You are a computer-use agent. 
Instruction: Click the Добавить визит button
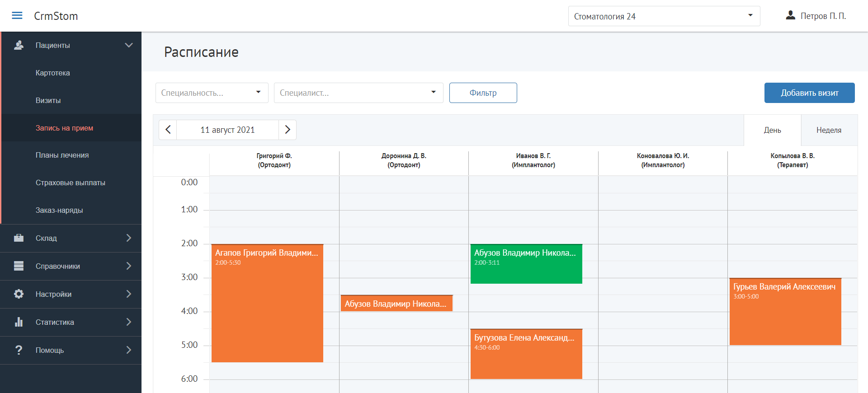click(x=810, y=93)
